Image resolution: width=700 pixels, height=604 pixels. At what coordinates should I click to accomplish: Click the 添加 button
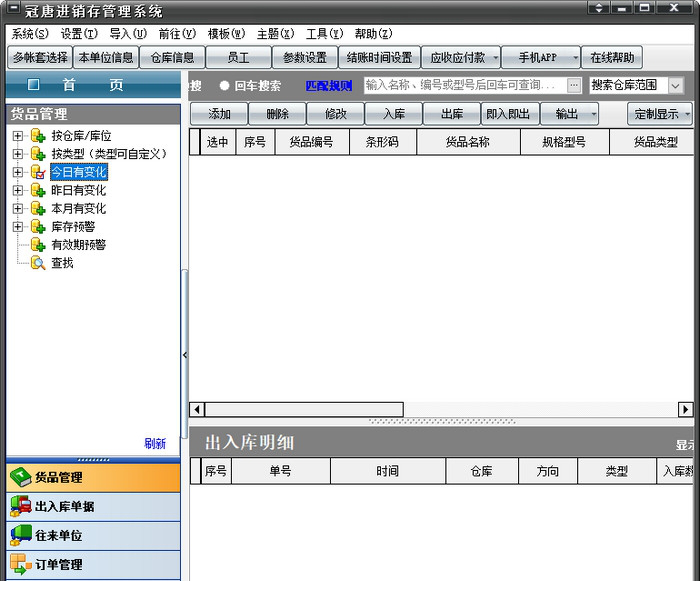pyautogui.click(x=219, y=114)
